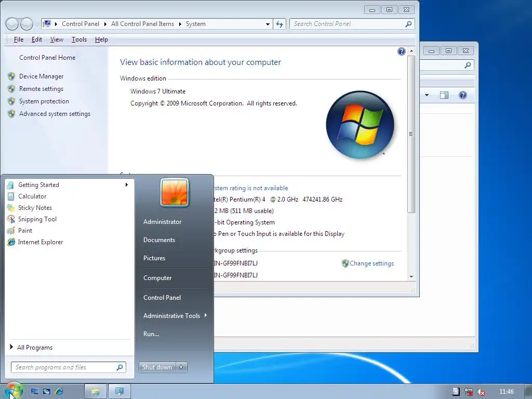
Task: Click help icon in background window
Action: 463,96
